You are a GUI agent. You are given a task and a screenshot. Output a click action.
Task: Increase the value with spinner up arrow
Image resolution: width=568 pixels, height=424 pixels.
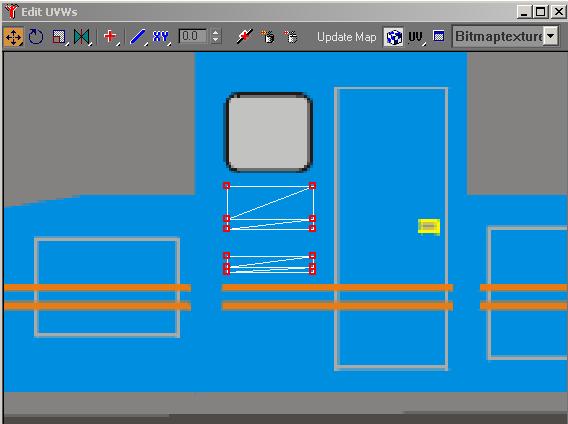(x=216, y=33)
